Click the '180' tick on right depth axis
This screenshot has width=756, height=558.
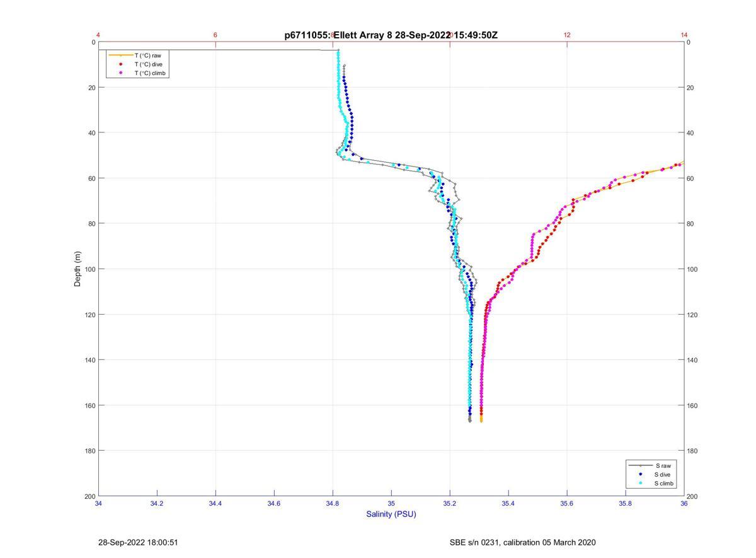click(x=694, y=451)
